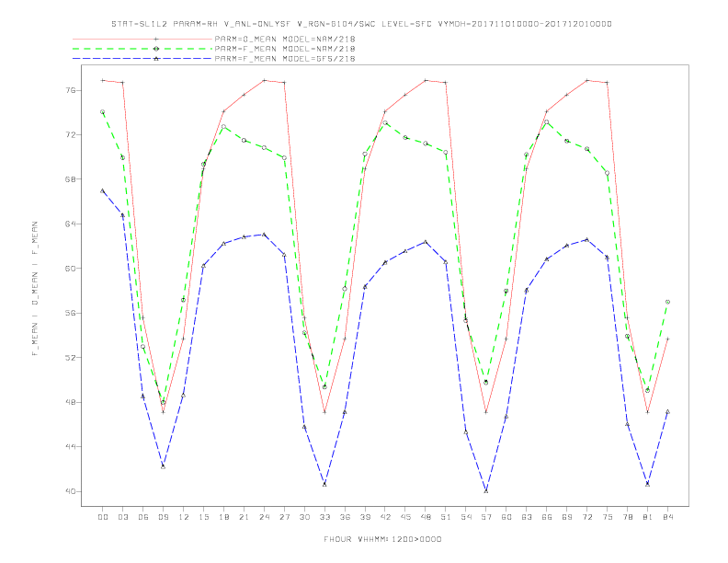Image resolution: width=728 pixels, height=563 pixels.
Task: Click forecast hour 69 on x-axis
Action: [567, 517]
